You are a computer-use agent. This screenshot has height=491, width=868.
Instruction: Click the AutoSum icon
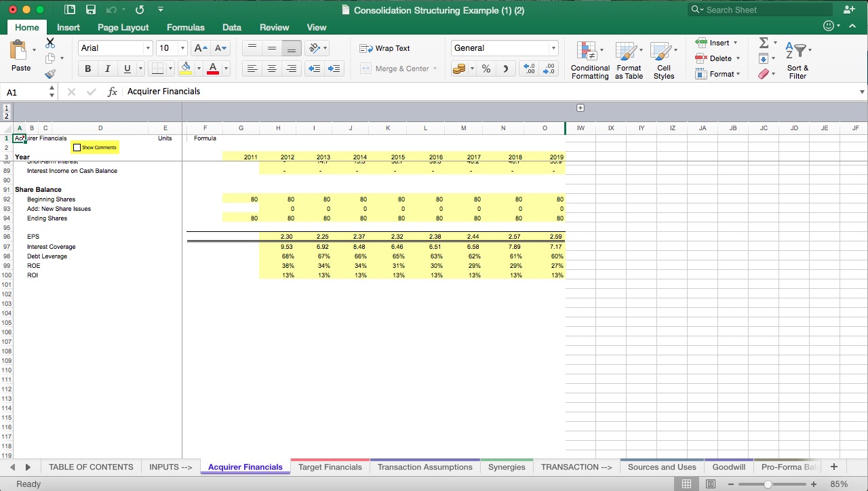click(x=764, y=43)
